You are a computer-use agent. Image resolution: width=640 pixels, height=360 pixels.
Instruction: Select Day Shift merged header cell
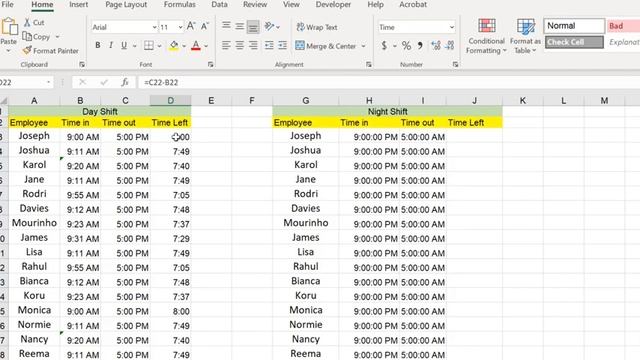[x=100, y=111]
